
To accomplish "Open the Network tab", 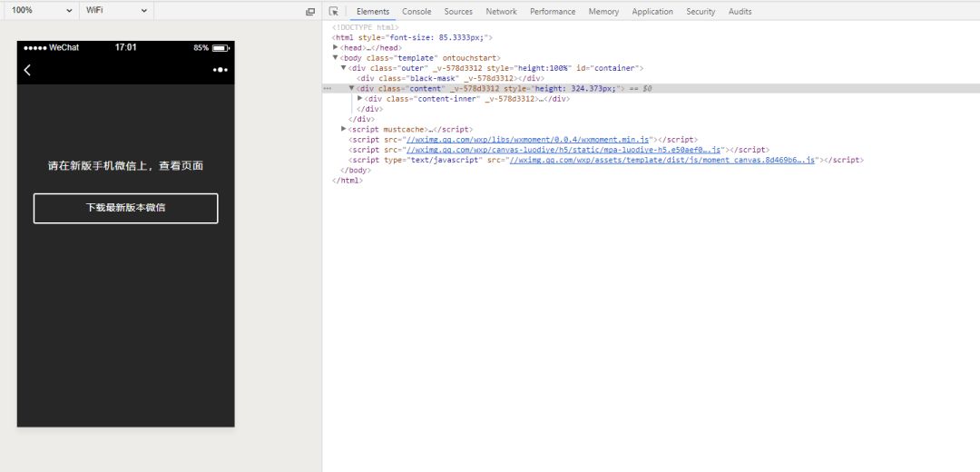I will coord(501,11).
